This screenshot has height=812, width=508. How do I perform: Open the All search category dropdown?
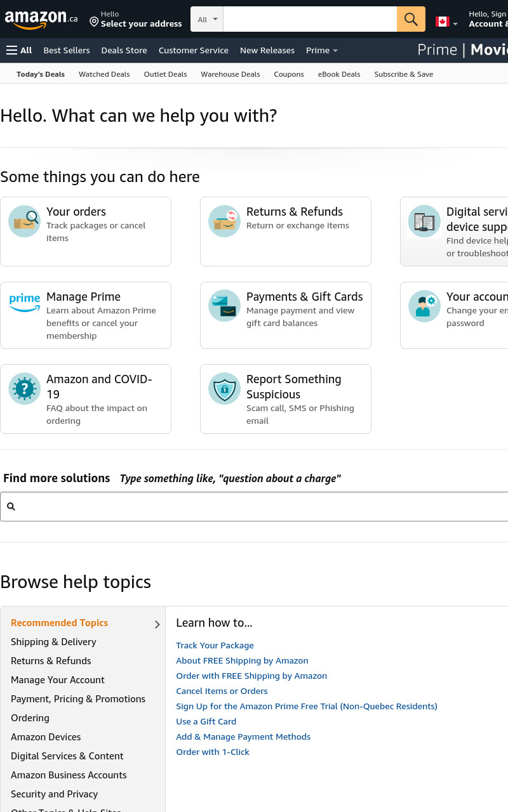[x=207, y=19]
